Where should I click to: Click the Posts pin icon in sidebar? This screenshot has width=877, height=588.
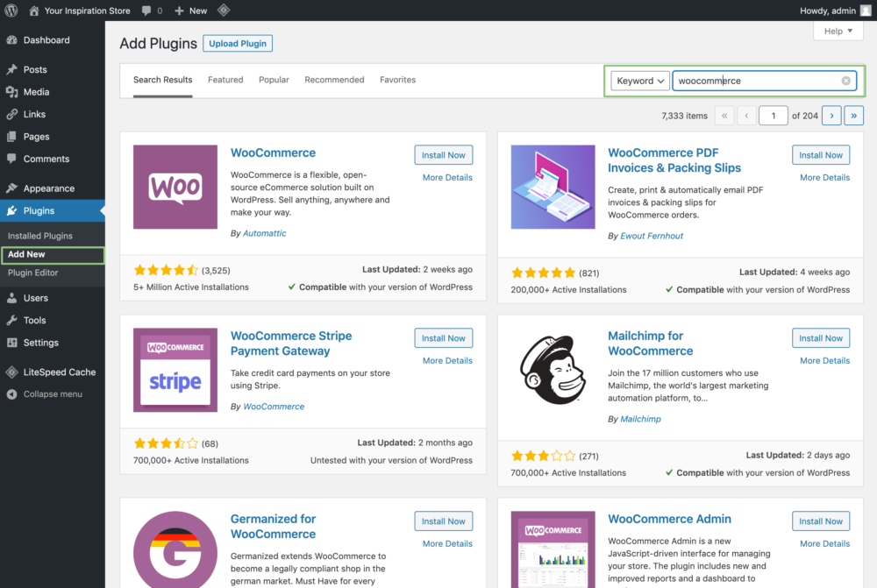coord(11,70)
